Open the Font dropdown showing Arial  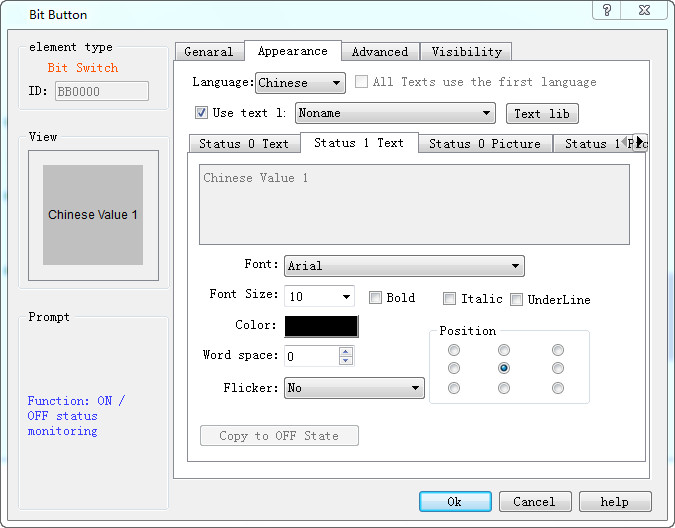pos(404,266)
